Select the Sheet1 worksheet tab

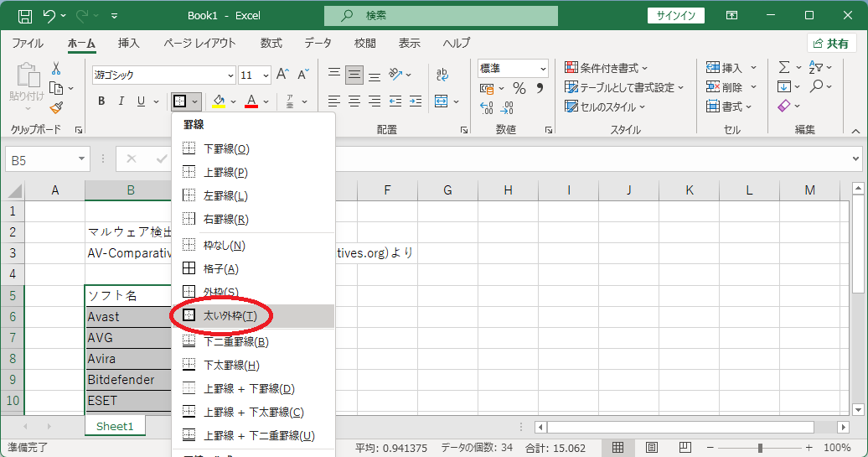coord(115,426)
